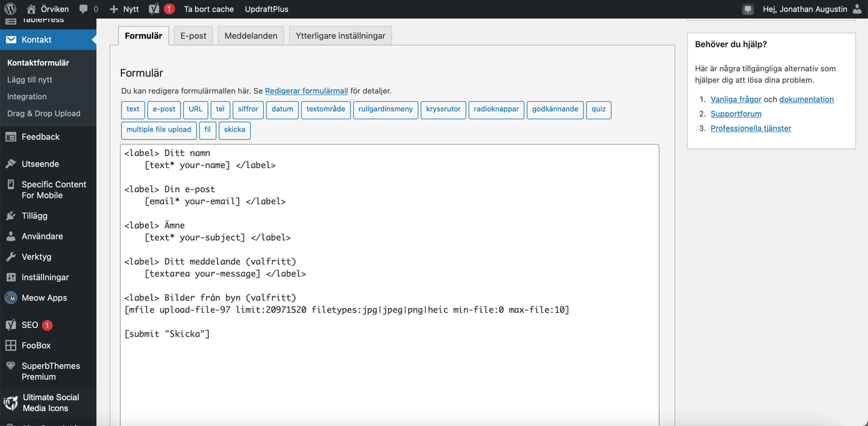This screenshot has height=426, width=868.
Task: Click the Specific Content For Mobile icon
Action: [11, 185]
